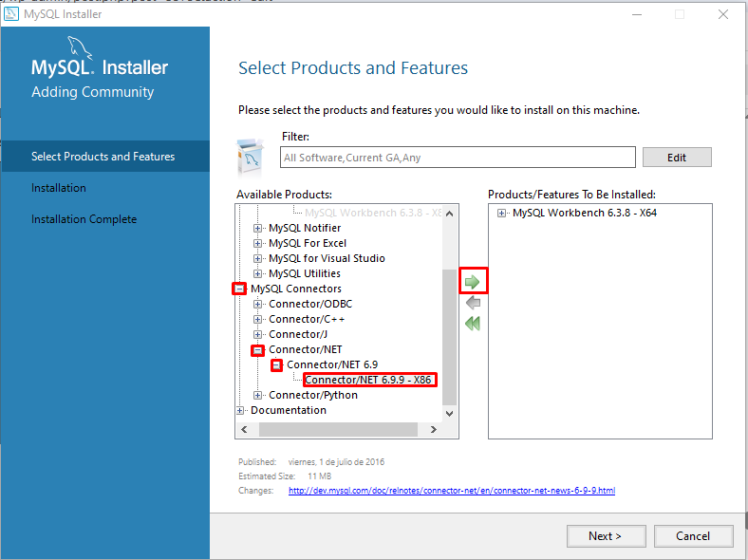Click the grey remove-product arrow

[473, 303]
